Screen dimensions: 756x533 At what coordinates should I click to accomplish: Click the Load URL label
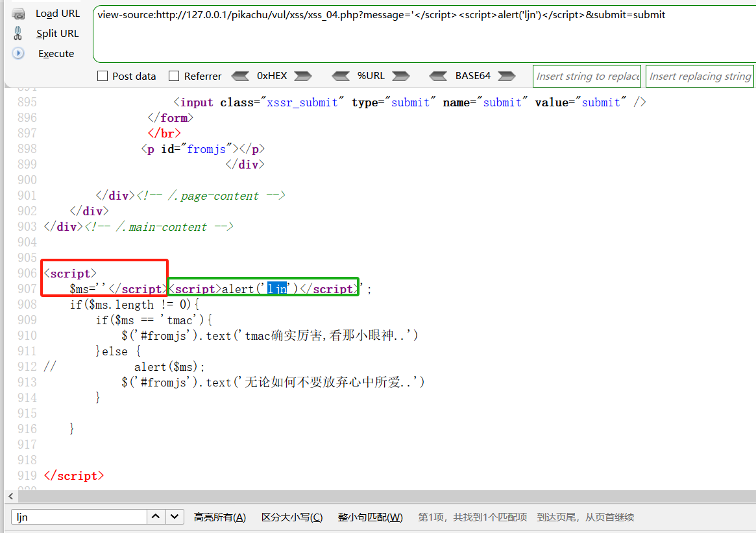[x=58, y=14]
